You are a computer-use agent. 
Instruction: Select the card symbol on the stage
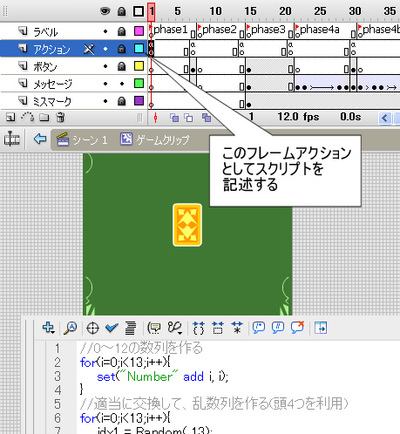pos(187,225)
